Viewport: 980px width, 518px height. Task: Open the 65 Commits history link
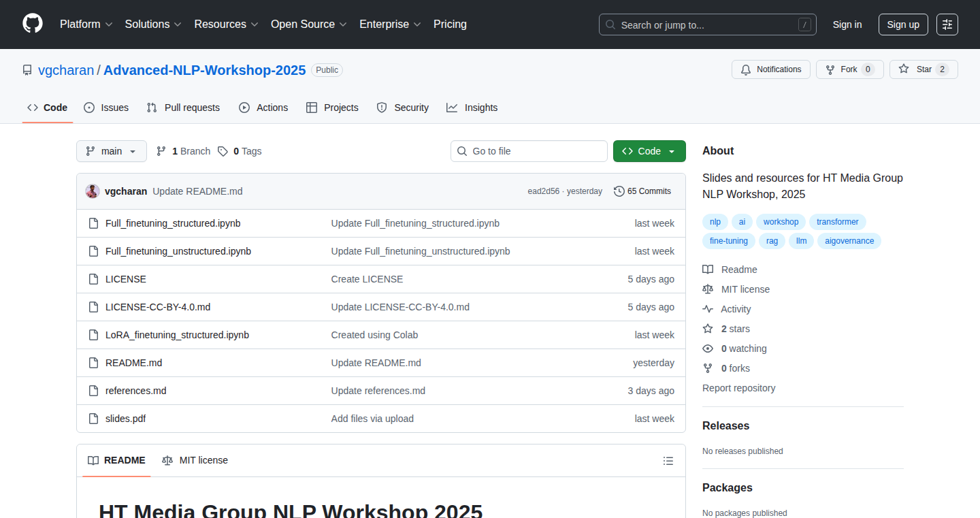coord(642,191)
